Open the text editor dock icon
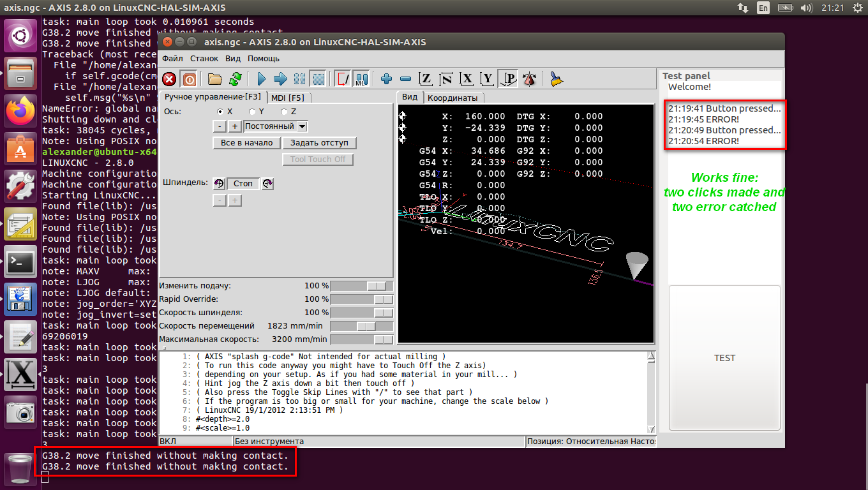 click(20, 338)
